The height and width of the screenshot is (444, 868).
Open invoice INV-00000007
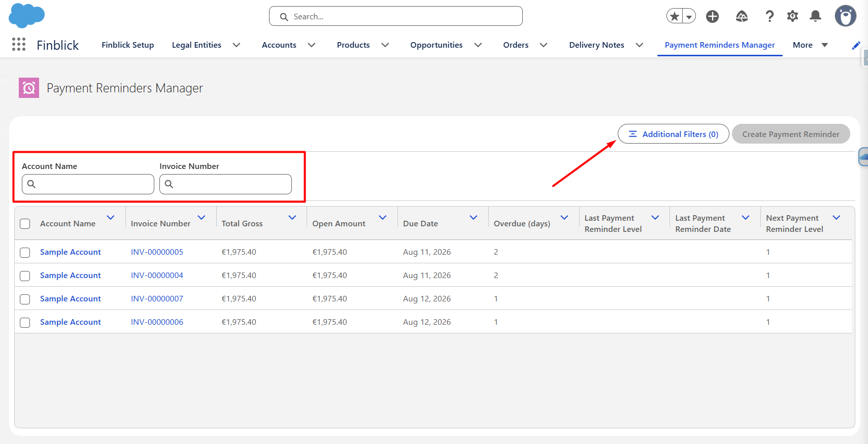(x=157, y=299)
